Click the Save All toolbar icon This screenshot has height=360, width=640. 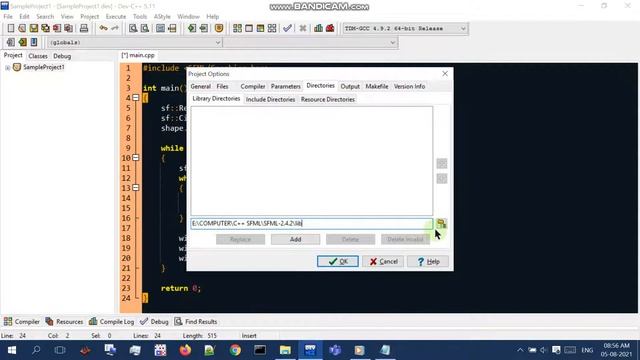coord(45,28)
